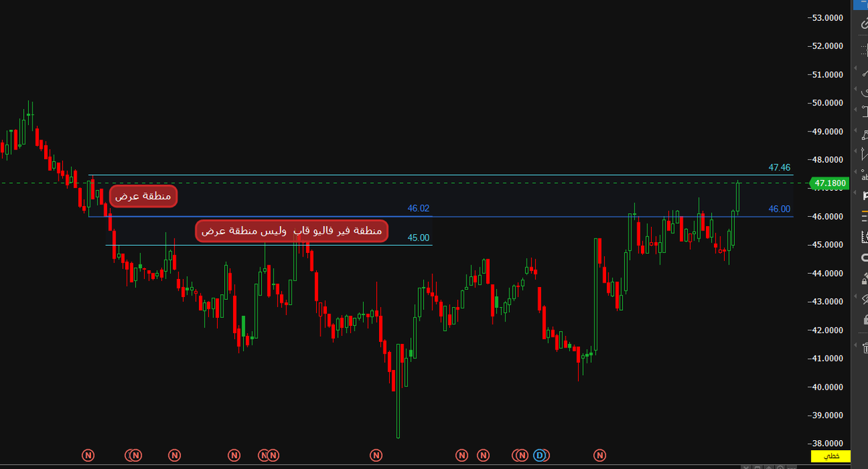Click the 38.0000 price axis label
The width and height of the screenshot is (868, 469).
(827, 444)
